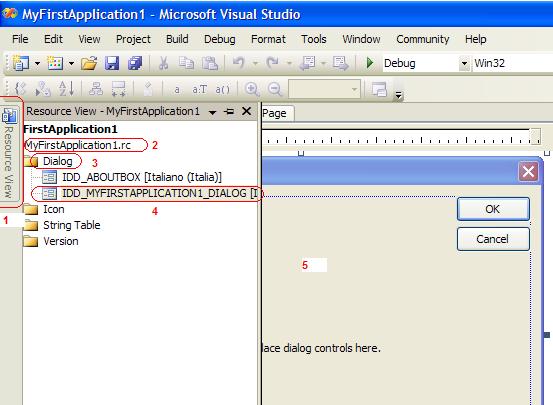Open the Toolbar Options overflow arrow

(x=399, y=95)
